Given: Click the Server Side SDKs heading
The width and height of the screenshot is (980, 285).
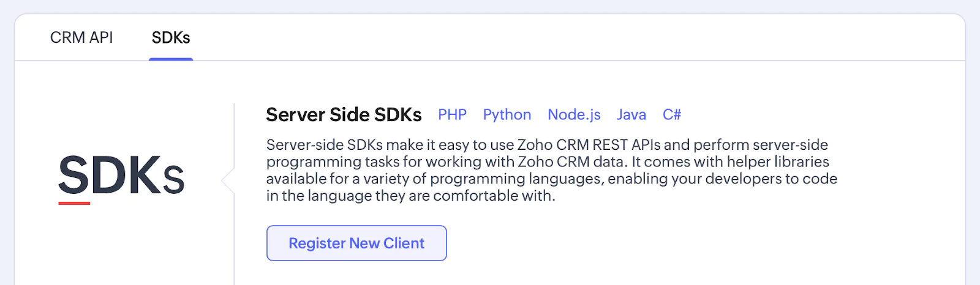Looking at the screenshot, I should pos(344,115).
